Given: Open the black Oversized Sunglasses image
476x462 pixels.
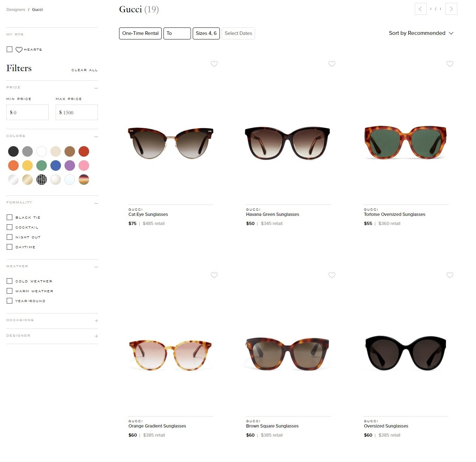Looking at the screenshot, I should pyautogui.click(x=406, y=353).
